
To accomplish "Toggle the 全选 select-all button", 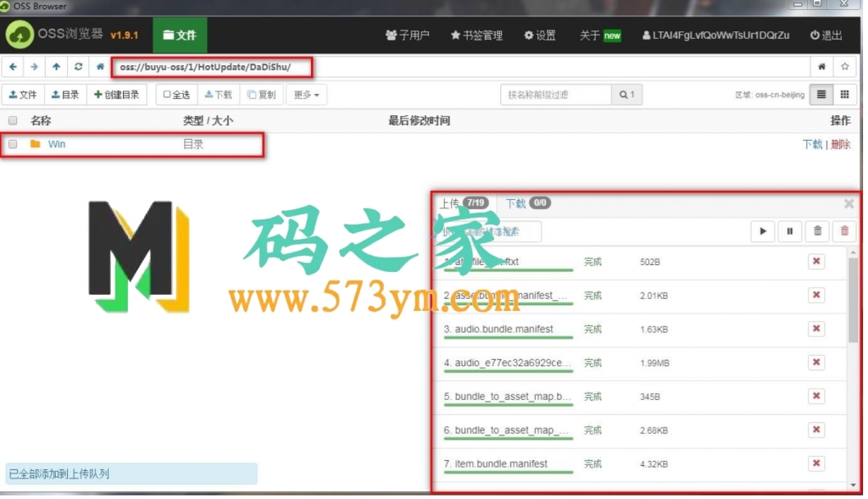I will (176, 95).
